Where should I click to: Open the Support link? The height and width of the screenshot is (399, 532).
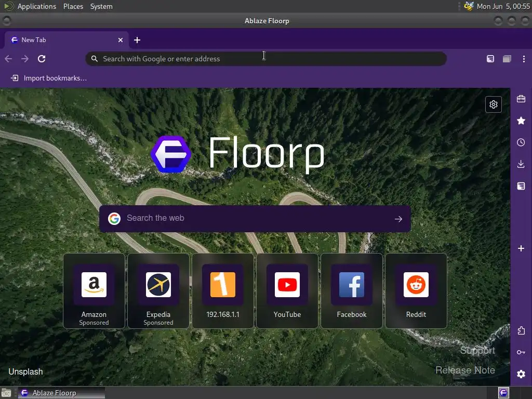[x=477, y=351]
